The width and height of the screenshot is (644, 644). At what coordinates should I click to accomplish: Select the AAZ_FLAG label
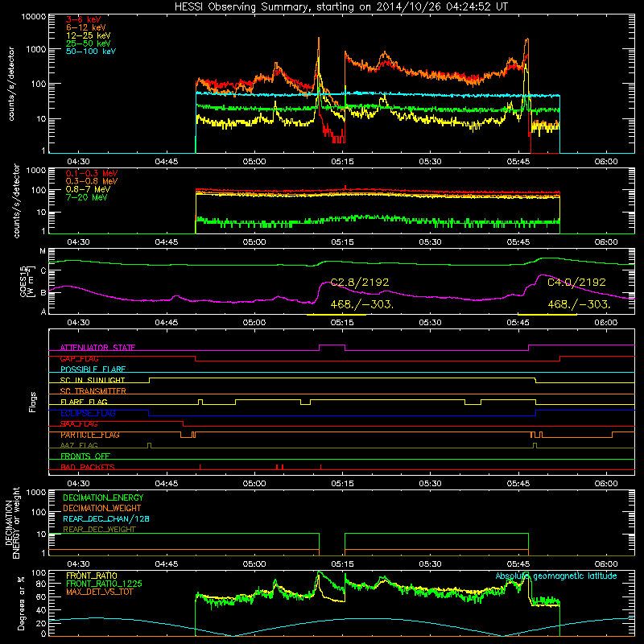click(79, 445)
